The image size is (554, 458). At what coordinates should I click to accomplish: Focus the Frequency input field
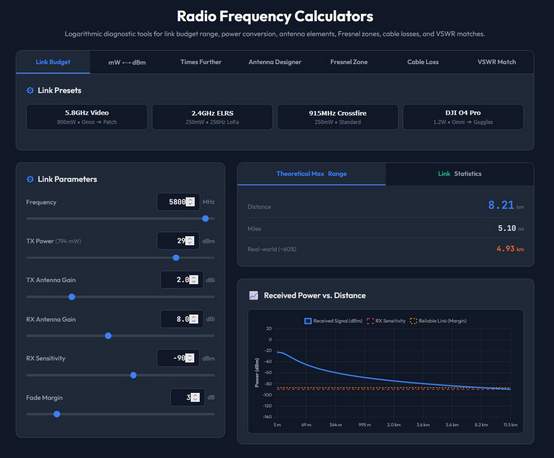click(x=178, y=202)
